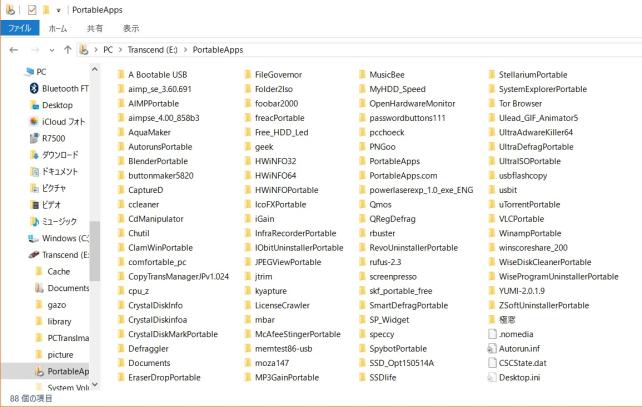This screenshot has width=642, height=407.
Task: Click PC in the address breadcrumb
Action: pyautogui.click(x=108, y=50)
